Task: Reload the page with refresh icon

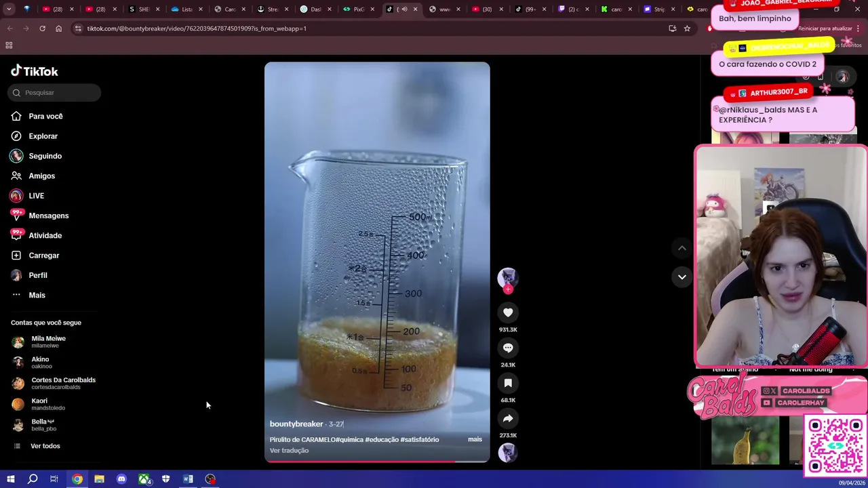Action: pyautogui.click(x=42, y=28)
